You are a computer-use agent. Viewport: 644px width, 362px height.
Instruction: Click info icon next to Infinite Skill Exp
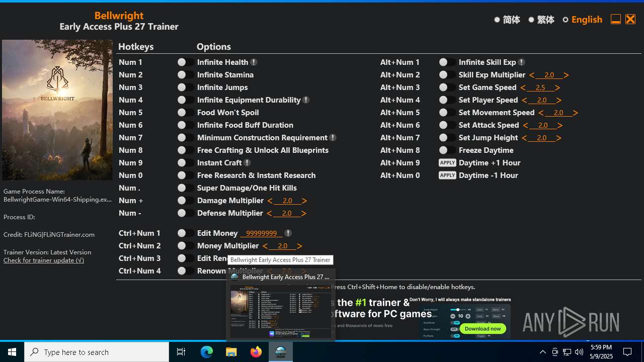(x=522, y=62)
